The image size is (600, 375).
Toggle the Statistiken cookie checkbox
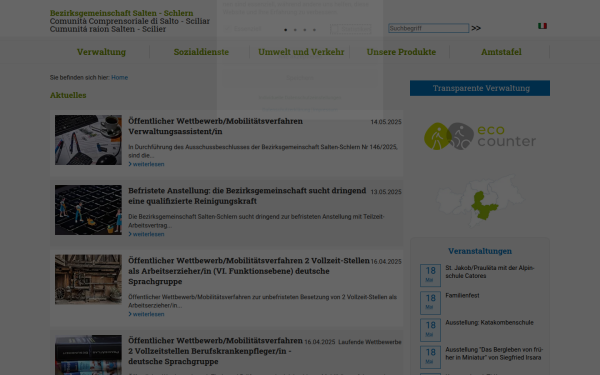336,29
